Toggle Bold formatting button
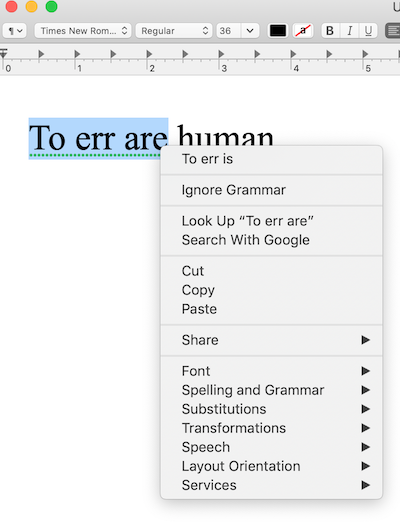The image size is (400, 527). click(x=330, y=31)
